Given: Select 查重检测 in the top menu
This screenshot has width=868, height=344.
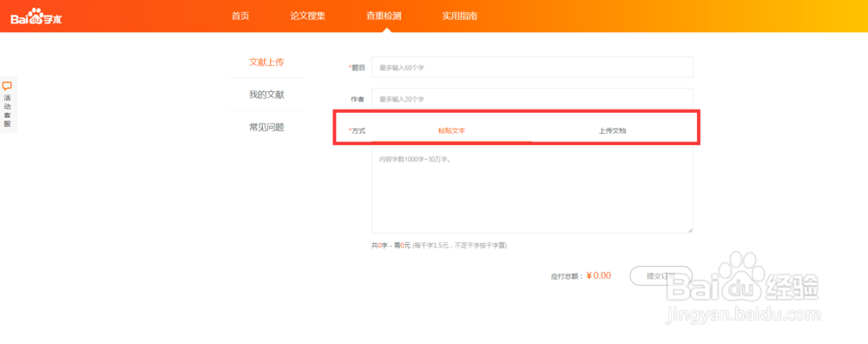Looking at the screenshot, I should [384, 16].
